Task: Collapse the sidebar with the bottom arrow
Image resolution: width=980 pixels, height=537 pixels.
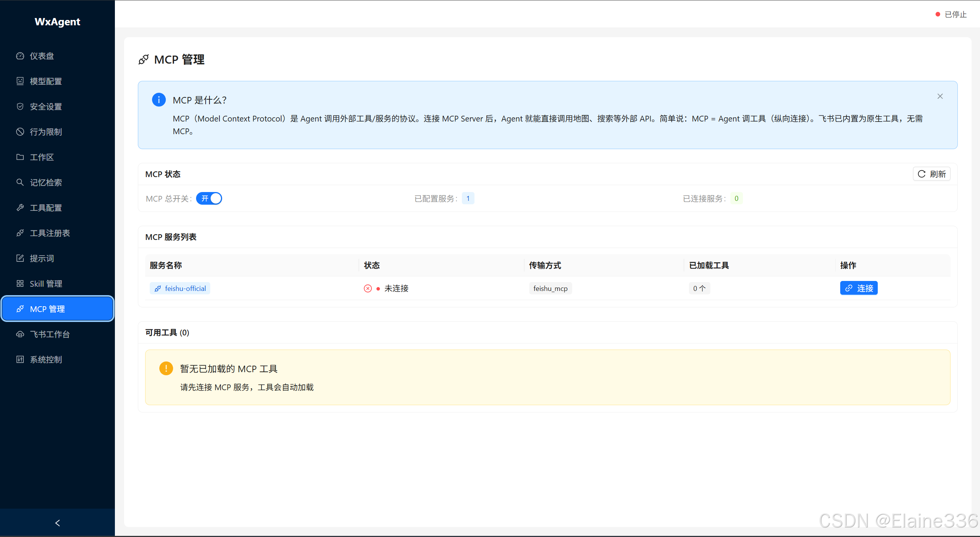Action: (57, 523)
